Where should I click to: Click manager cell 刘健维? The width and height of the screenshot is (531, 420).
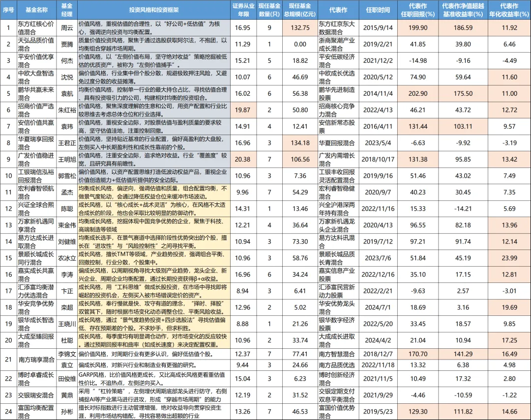click(x=67, y=242)
